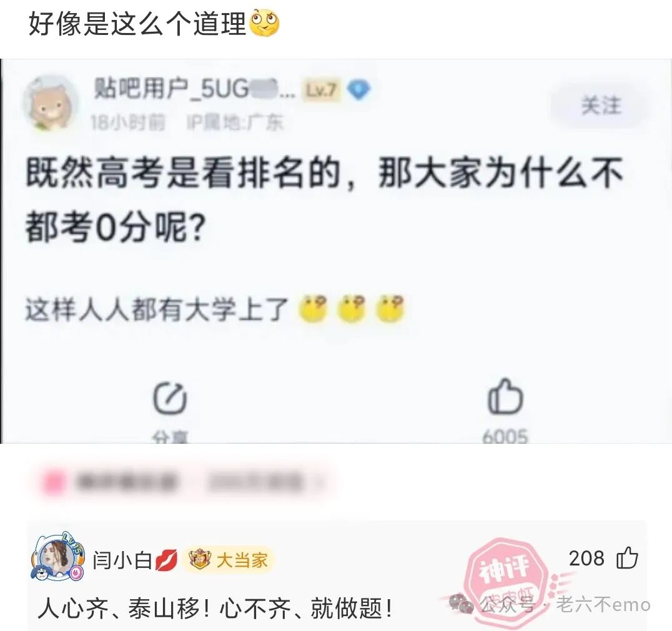Click the 关注 follow button
Image resolution: width=672 pixels, height=631 pixels.
pyautogui.click(x=600, y=105)
